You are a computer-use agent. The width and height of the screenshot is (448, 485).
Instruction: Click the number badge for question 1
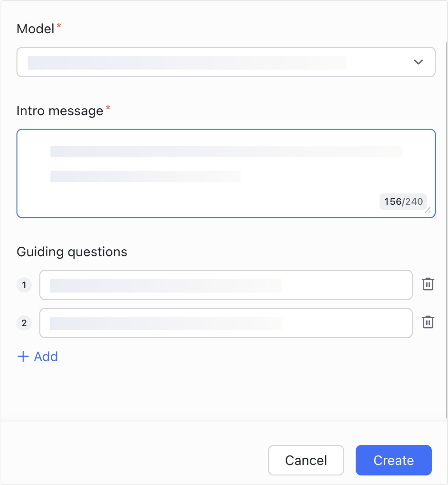pos(24,285)
